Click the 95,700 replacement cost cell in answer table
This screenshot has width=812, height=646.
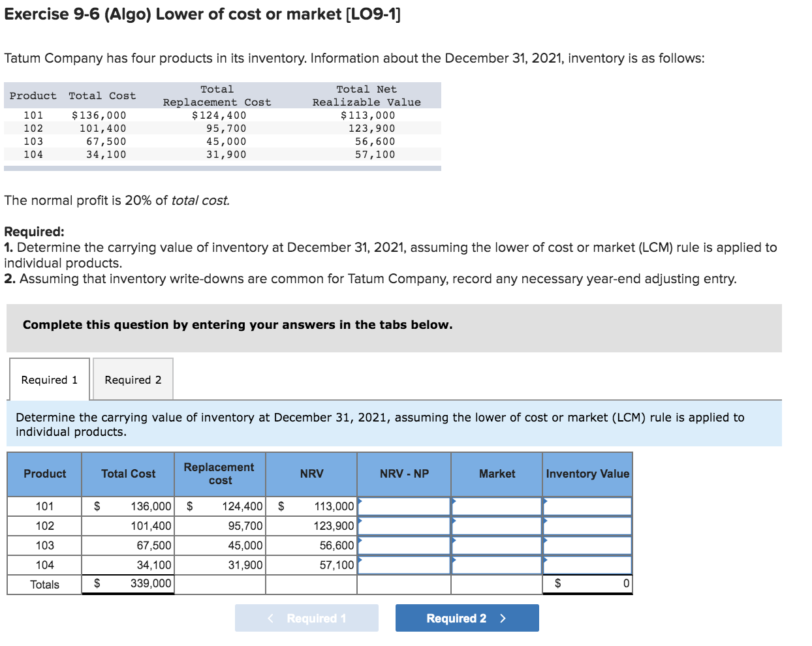point(220,526)
